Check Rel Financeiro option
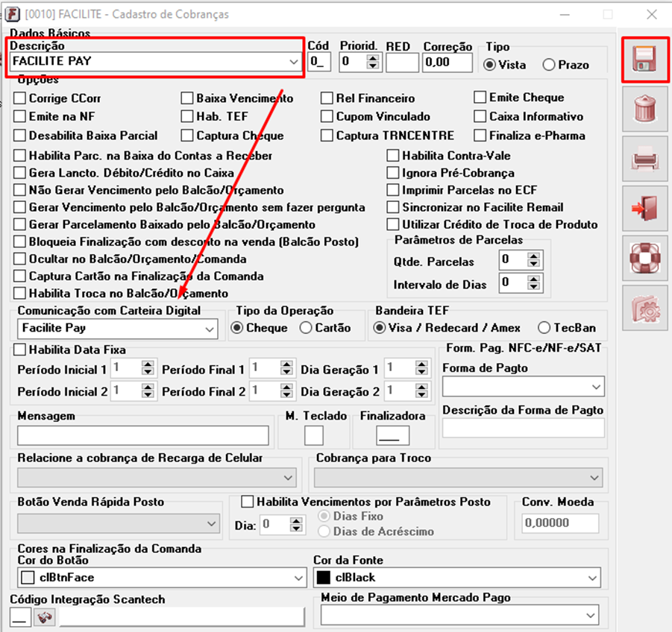672x632 pixels. (x=327, y=98)
